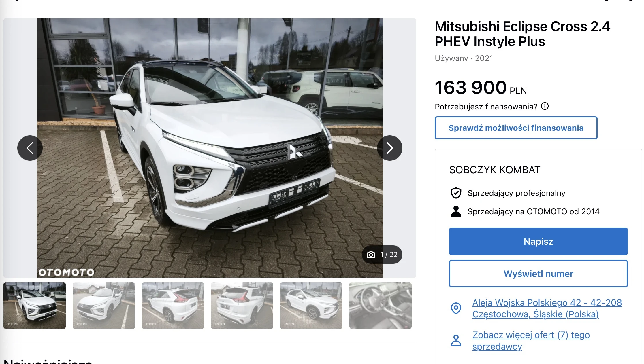
Task: Click the financing info circle icon
Action: [545, 106]
